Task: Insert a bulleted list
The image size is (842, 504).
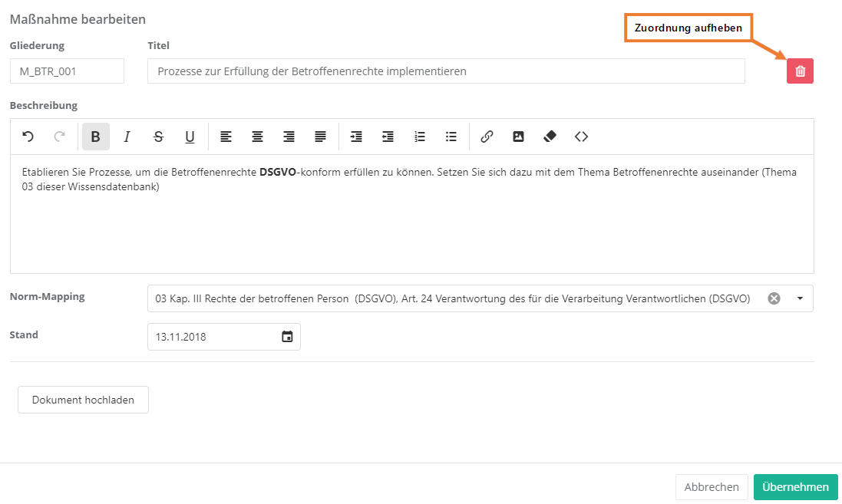Action: pos(451,137)
